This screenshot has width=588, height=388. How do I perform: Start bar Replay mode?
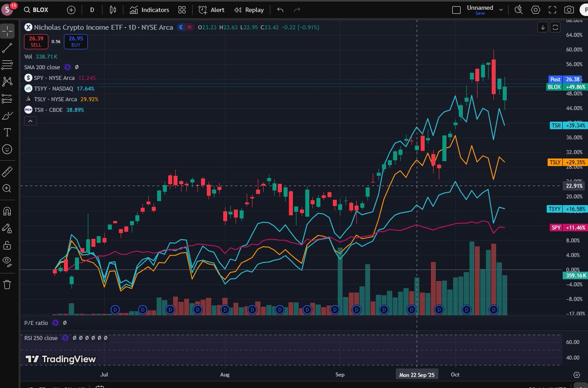(249, 10)
